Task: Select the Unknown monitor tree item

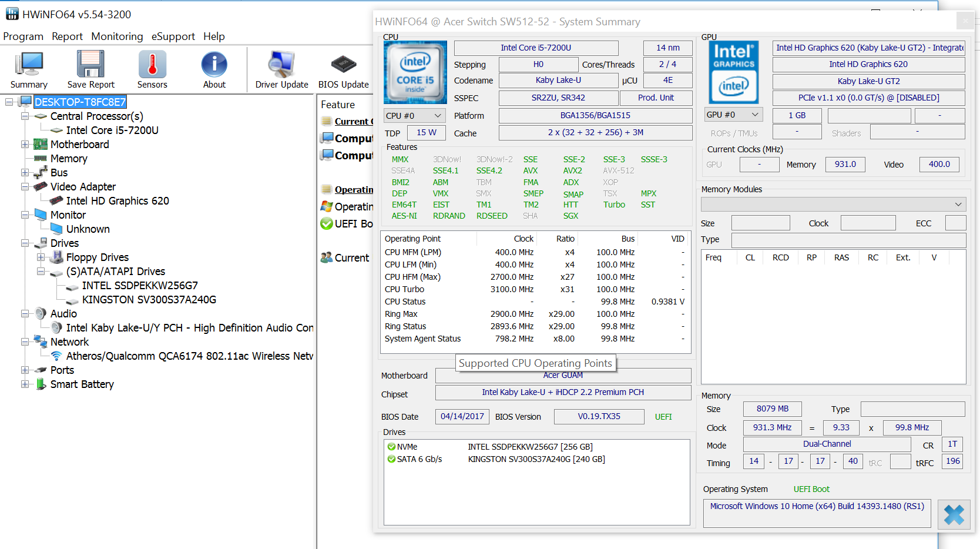Action: coord(88,229)
